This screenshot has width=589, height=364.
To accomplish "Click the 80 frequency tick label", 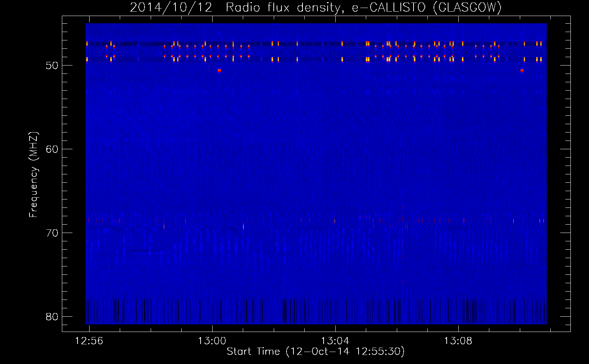I will 52,317.
